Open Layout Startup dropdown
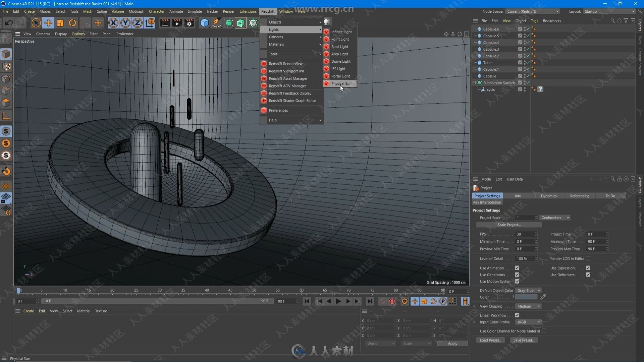 [x=609, y=11]
